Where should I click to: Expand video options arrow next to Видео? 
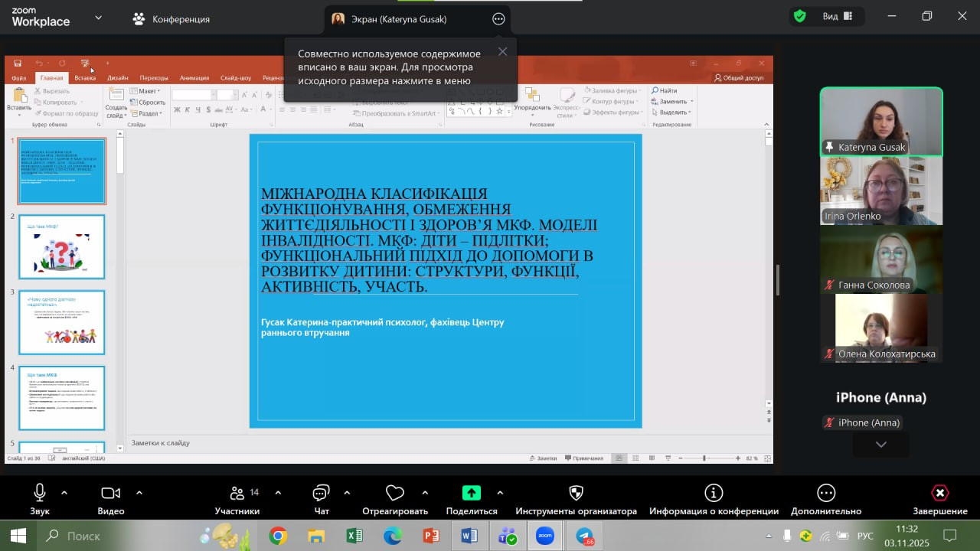pyautogui.click(x=139, y=493)
